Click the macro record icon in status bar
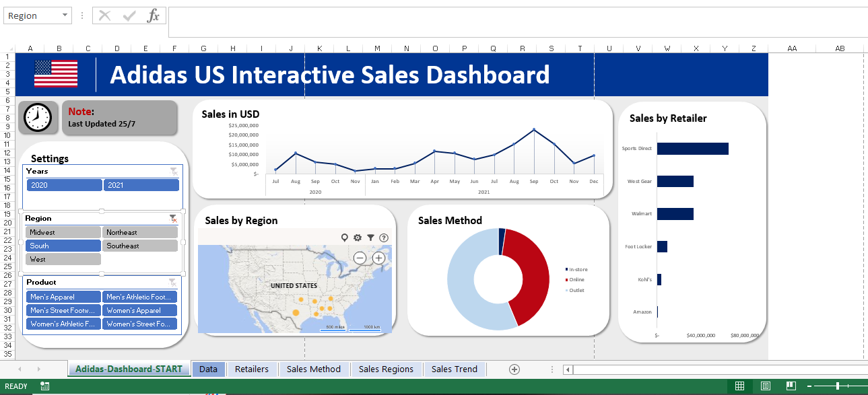The height and width of the screenshot is (395, 868). (x=45, y=386)
